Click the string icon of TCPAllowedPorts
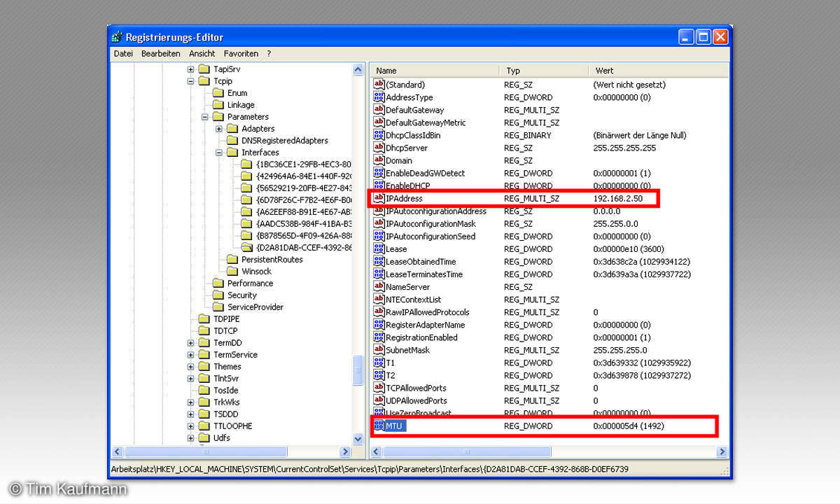Screen dimensions: 840x504 point(379,388)
